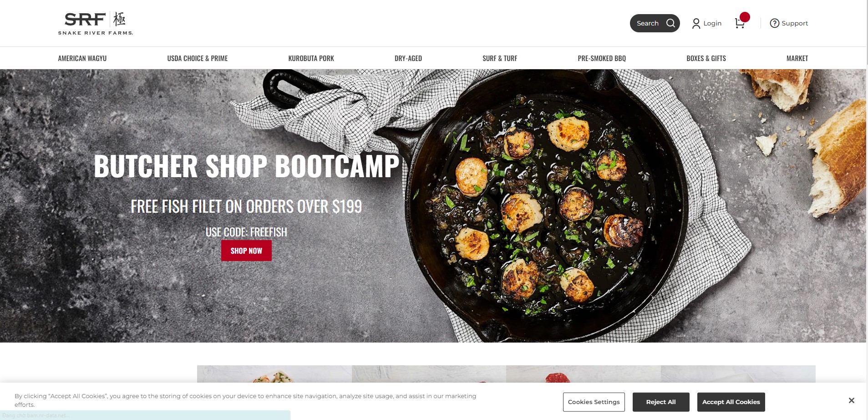
Task: Click the Support question mark icon
Action: pos(774,23)
